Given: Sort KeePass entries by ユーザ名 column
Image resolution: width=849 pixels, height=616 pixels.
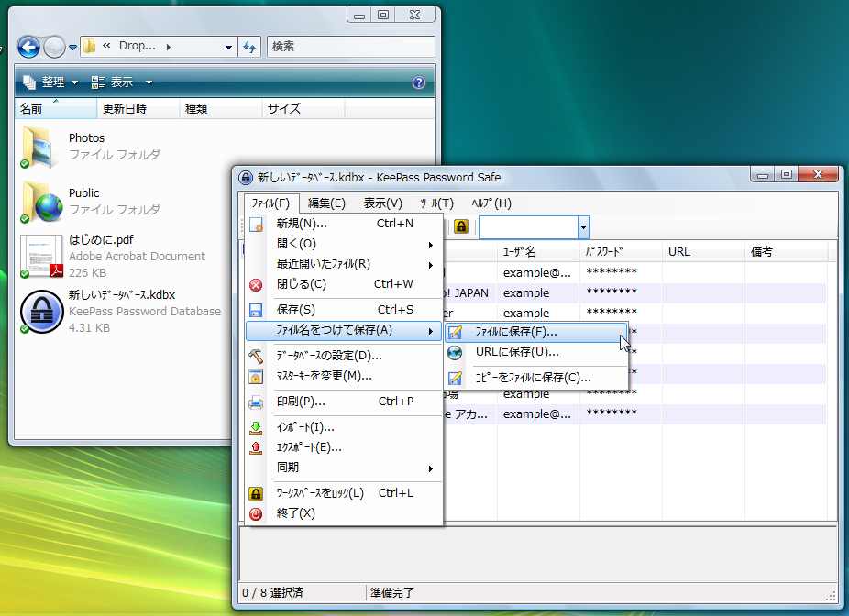Looking at the screenshot, I should [x=538, y=252].
